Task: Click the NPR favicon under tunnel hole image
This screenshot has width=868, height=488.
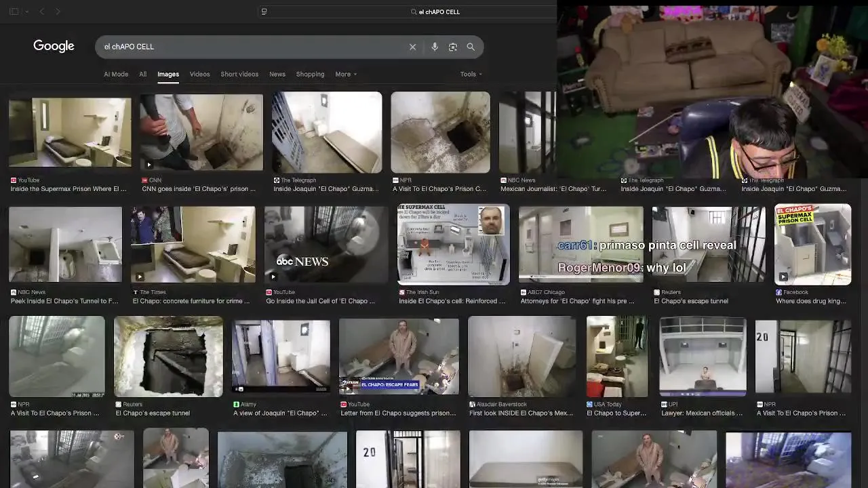Action: (395, 180)
